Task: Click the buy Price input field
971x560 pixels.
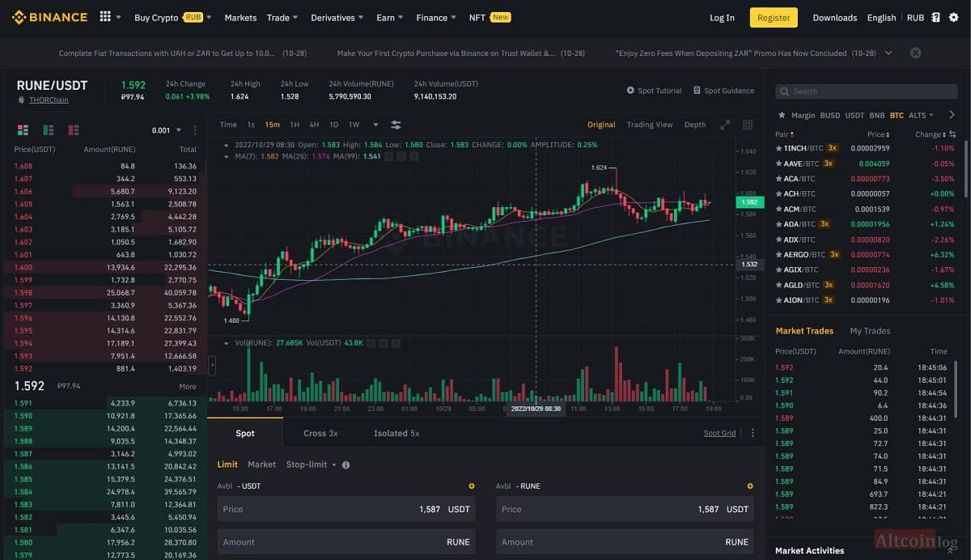Action: (346, 509)
